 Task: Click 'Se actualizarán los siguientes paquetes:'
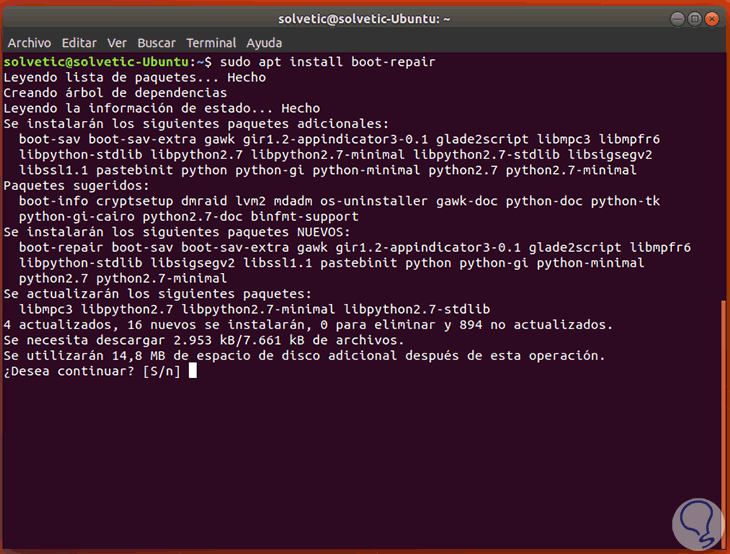point(157,294)
